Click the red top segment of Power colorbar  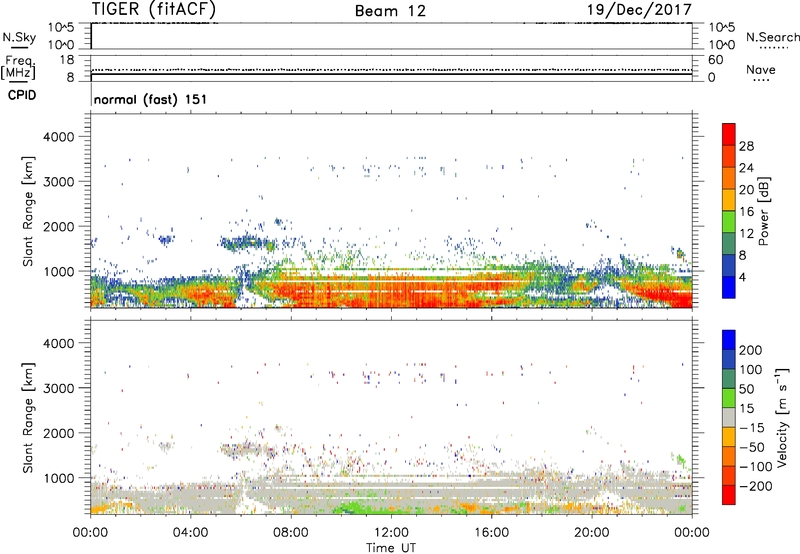(729, 135)
